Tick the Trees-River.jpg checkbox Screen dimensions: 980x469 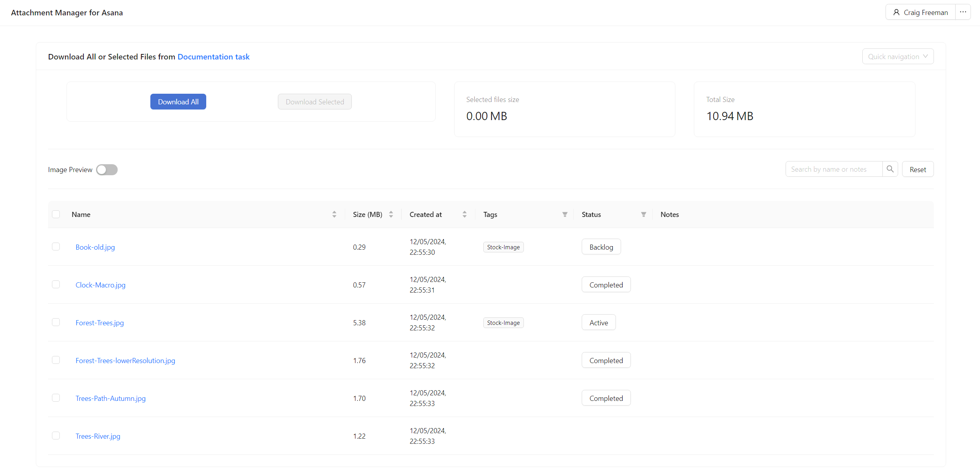click(56, 436)
